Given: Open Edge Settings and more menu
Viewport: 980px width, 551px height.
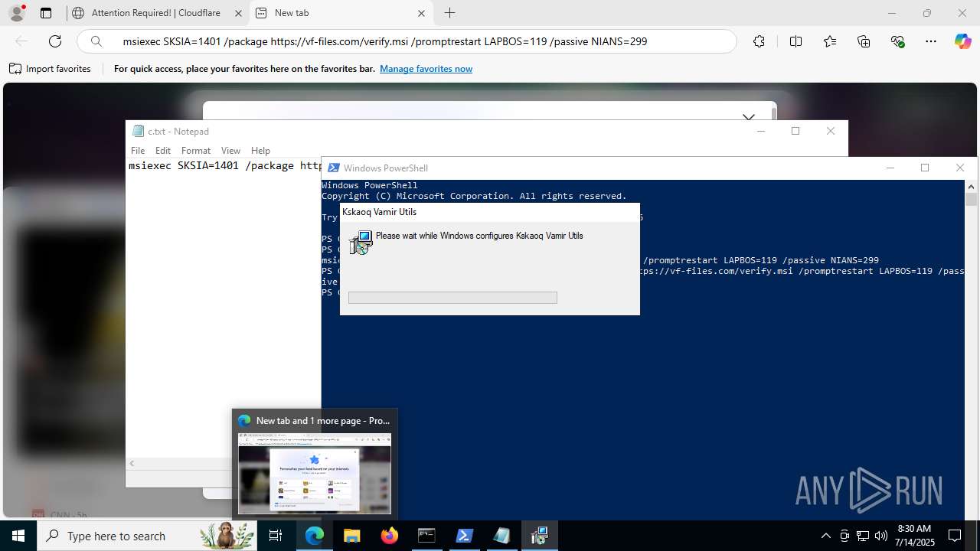Looking at the screenshot, I should tap(931, 41).
